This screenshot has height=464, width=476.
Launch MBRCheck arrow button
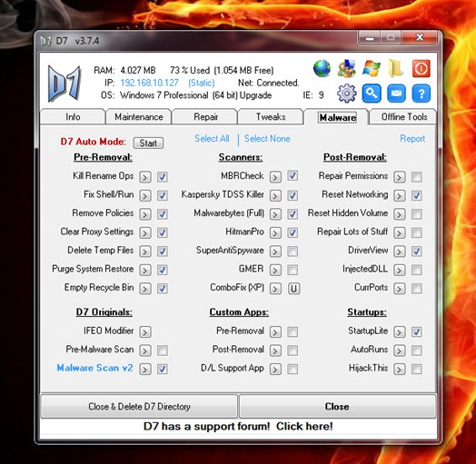coord(275,177)
